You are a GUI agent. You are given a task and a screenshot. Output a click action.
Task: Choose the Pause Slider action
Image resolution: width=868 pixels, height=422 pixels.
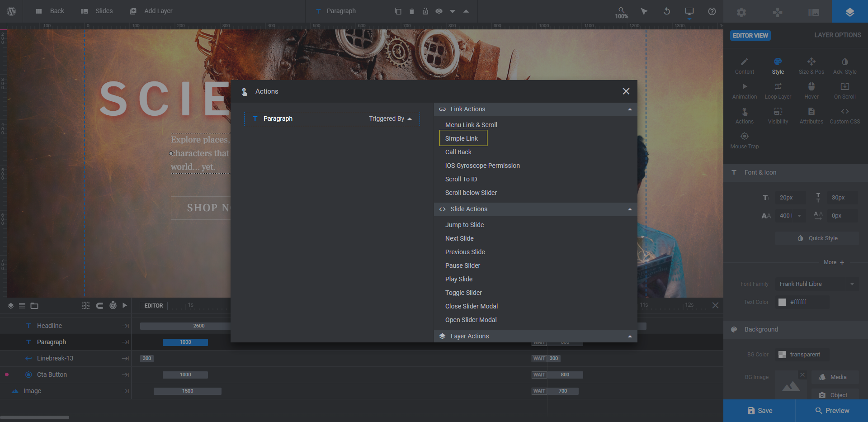[x=462, y=266]
